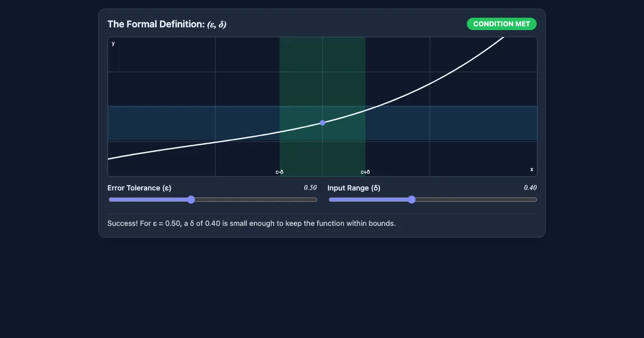Click the c+δ label on the graph
Image resolution: width=644 pixels, height=338 pixels.
coord(365,172)
